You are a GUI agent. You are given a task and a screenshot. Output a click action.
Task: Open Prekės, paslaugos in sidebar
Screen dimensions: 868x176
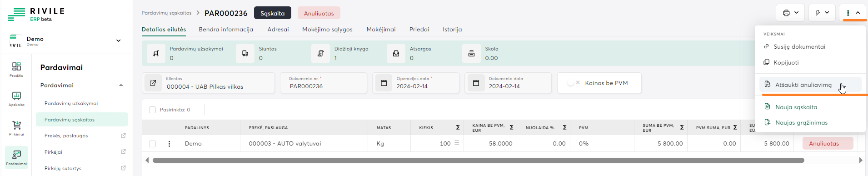click(x=66, y=136)
